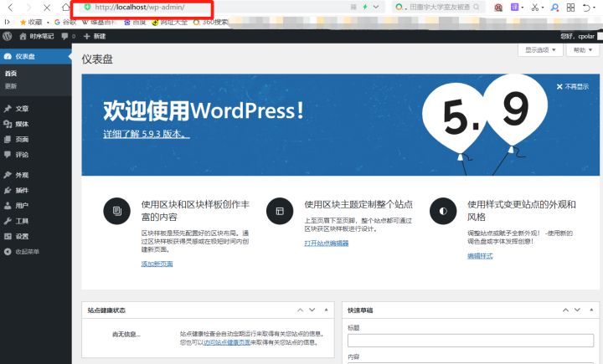Viewport: 603px width, 364px height.
Task: Click the green security shield in the address bar
Action: [x=87, y=7]
